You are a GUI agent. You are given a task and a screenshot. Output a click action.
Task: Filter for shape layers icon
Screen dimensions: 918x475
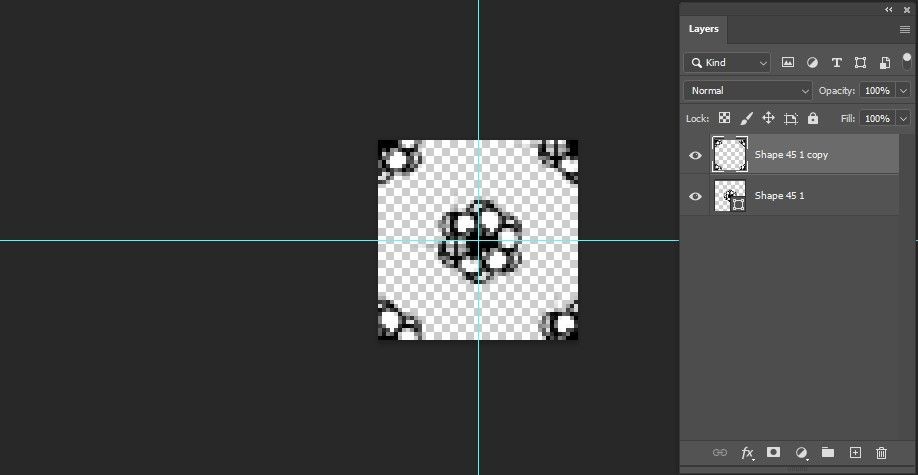point(860,63)
